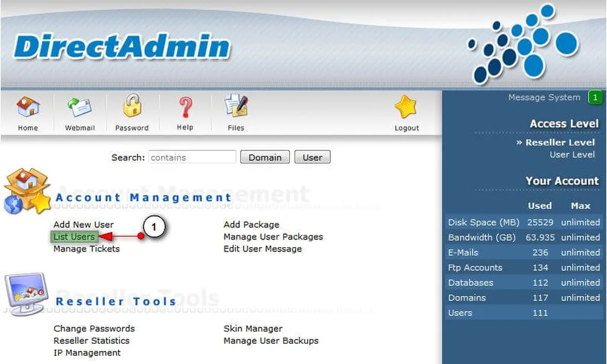
Task: Click the disk space value 25529
Action: tap(540, 222)
